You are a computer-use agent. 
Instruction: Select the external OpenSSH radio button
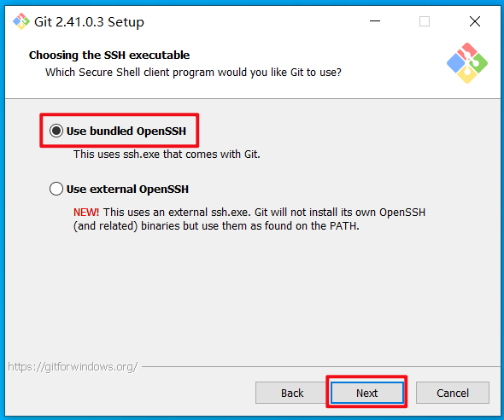point(56,189)
